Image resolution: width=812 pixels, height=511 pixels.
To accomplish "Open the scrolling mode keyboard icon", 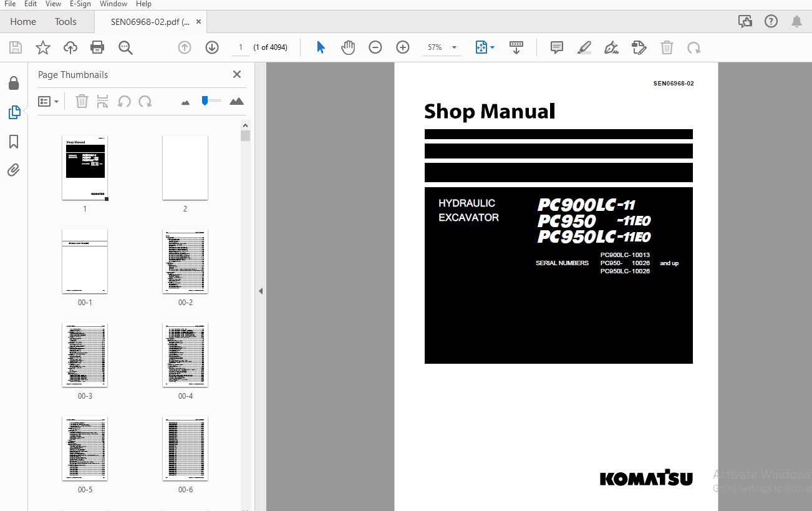I will point(516,47).
